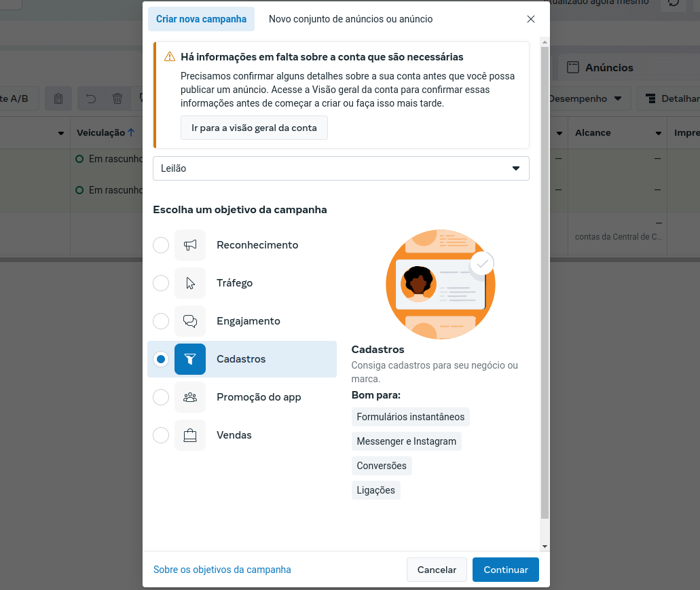Click the trash delete icon in toolbar
The width and height of the screenshot is (700, 590).
click(x=117, y=98)
